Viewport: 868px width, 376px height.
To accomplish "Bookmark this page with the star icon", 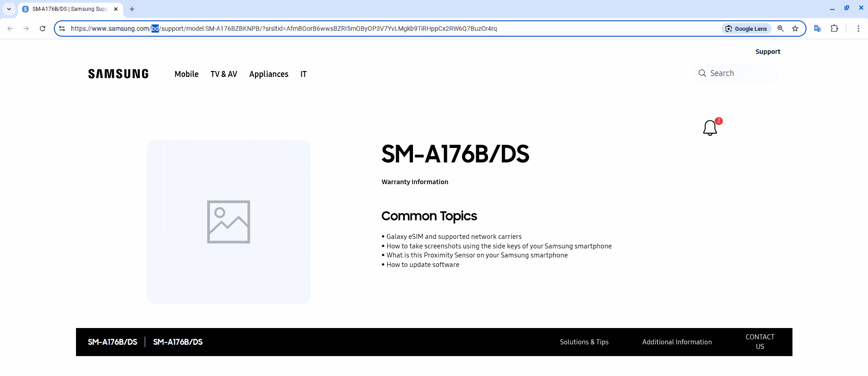I will [x=795, y=29].
